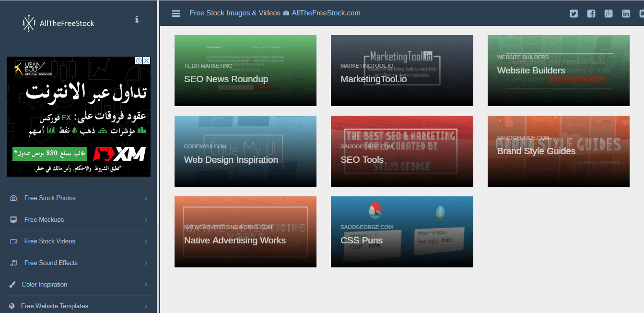This screenshot has height=313, width=644.
Task: Open the ad choices info icon
Action: click(139, 61)
